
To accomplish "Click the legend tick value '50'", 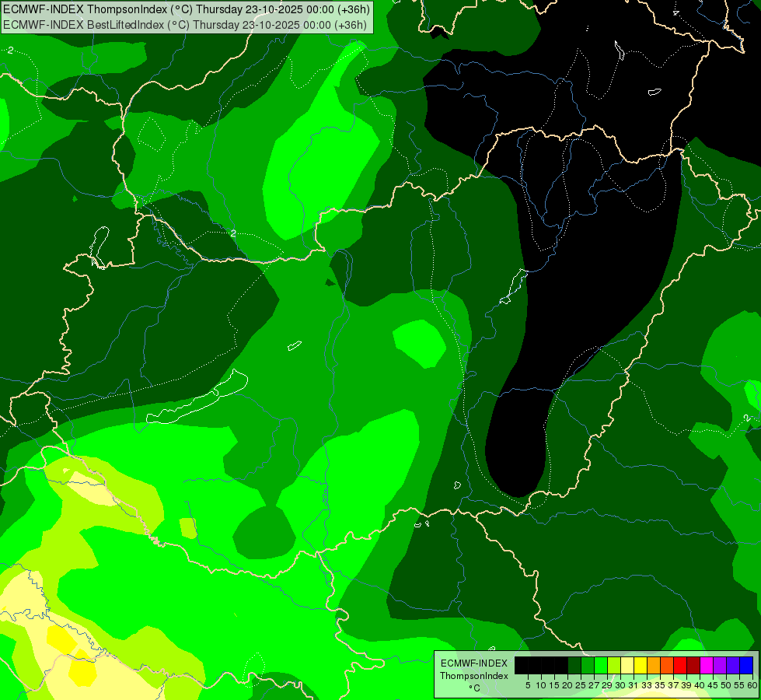I will point(726,685).
